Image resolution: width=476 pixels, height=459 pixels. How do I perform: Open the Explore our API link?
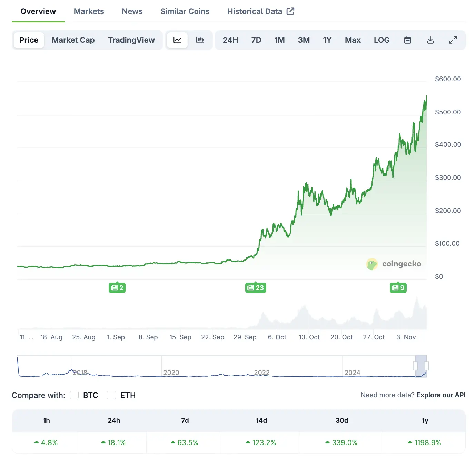[441, 395]
